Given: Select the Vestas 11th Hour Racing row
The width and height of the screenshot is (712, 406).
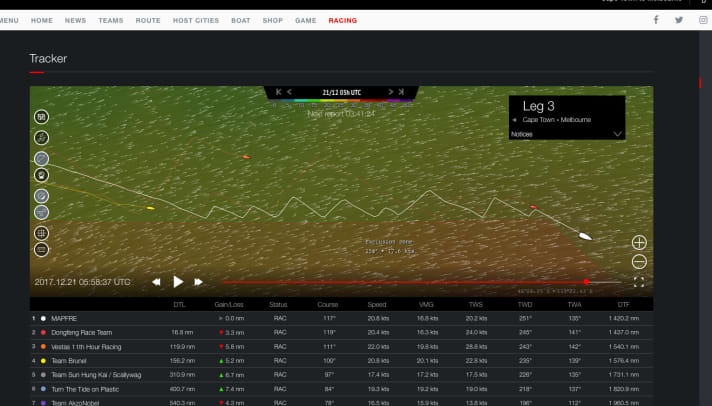Looking at the screenshot, I should click(x=341, y=347).
